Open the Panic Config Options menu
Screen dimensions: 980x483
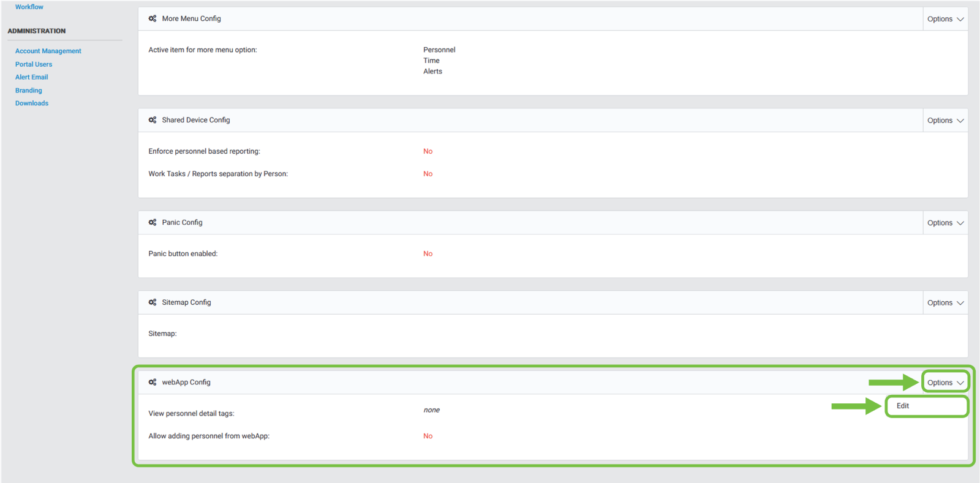(x=945, y=223)
